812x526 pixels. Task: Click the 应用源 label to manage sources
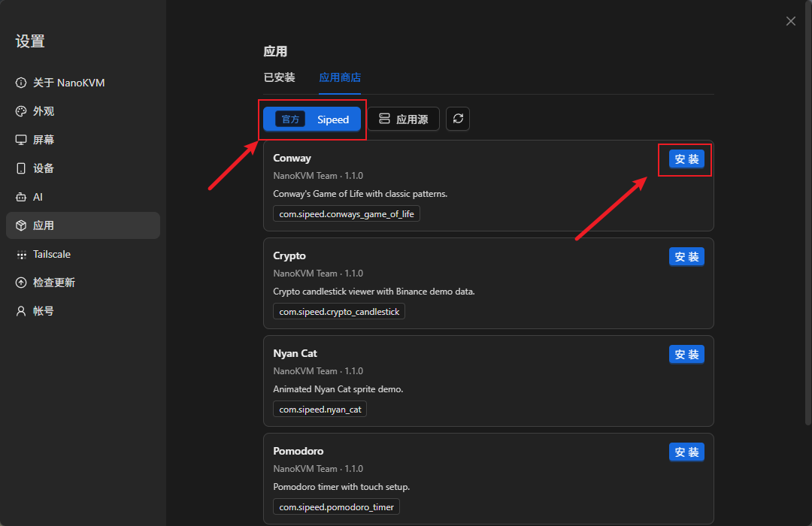click(412, 119)
